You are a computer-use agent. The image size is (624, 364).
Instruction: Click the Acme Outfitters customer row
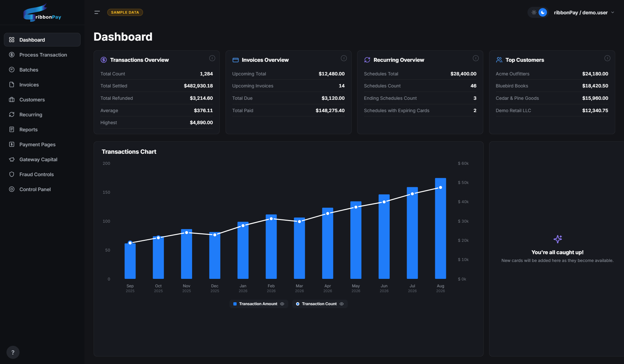click(552, 74)
